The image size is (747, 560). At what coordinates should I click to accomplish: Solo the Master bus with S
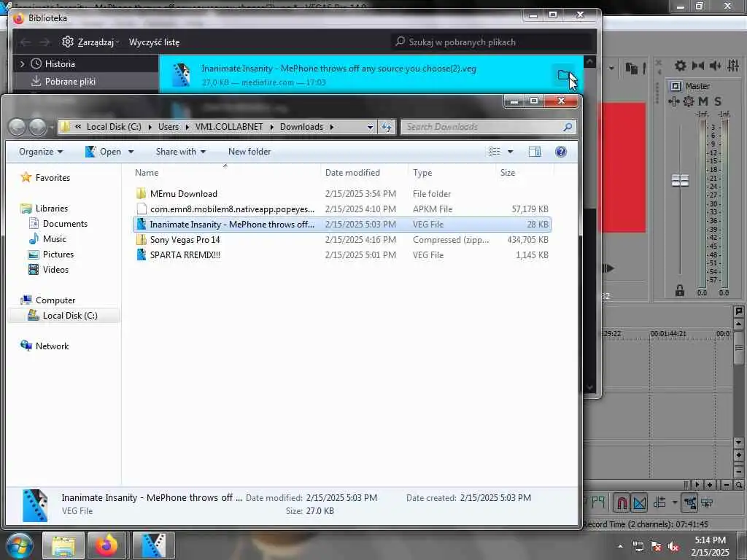718,101
